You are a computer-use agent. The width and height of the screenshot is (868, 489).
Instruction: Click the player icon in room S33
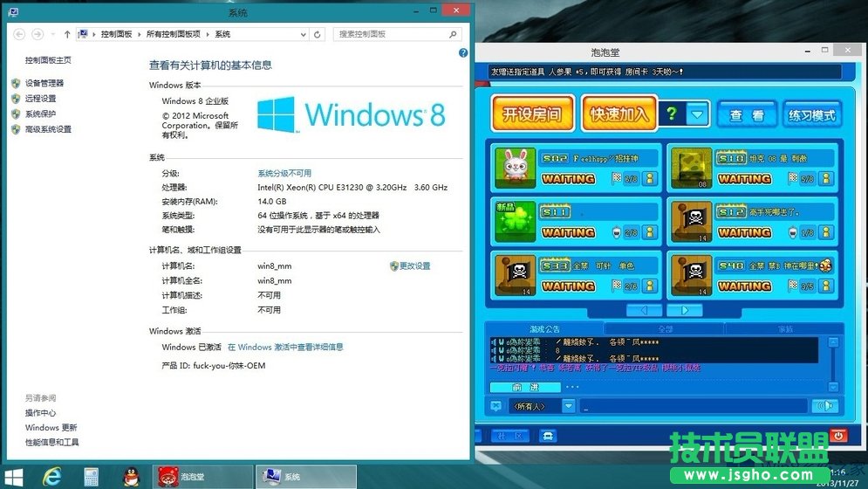point(650,286)
